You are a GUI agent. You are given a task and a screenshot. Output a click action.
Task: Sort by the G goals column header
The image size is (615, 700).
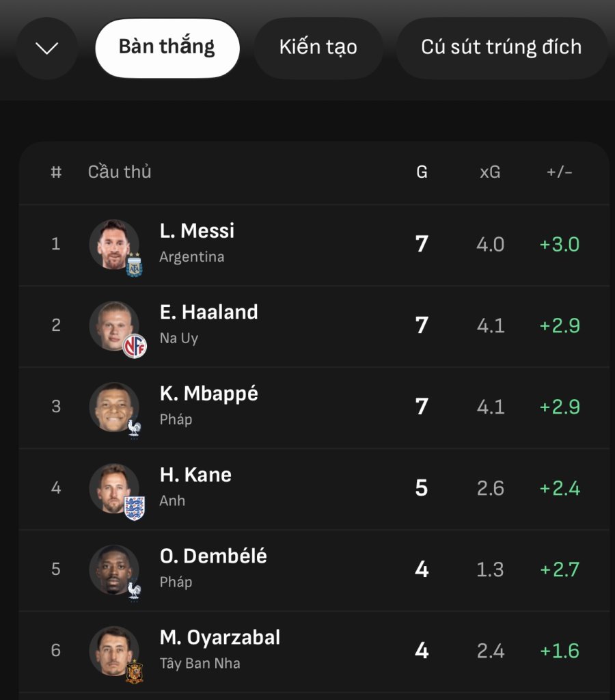pyautogui.click(x=422, y=172)
